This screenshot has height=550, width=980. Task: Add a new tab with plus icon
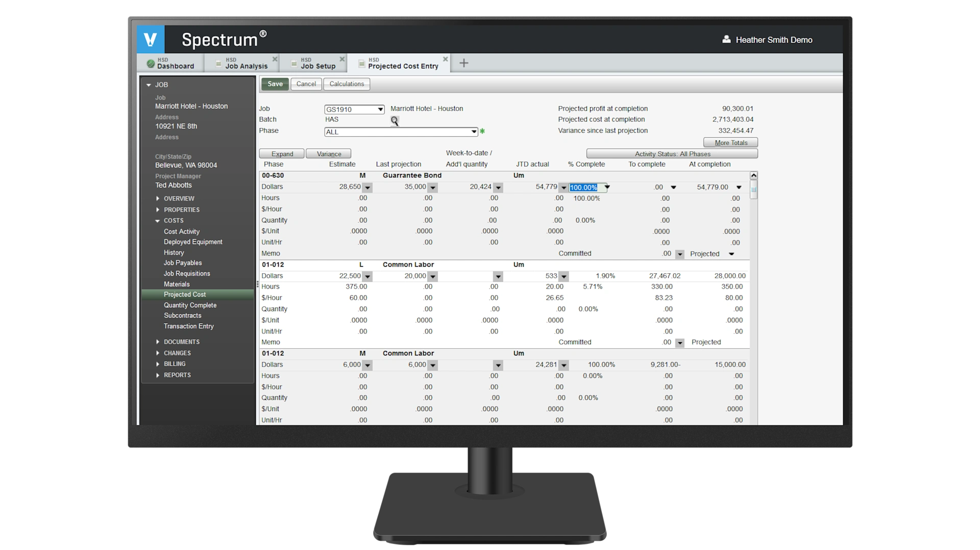coord(463,63)
